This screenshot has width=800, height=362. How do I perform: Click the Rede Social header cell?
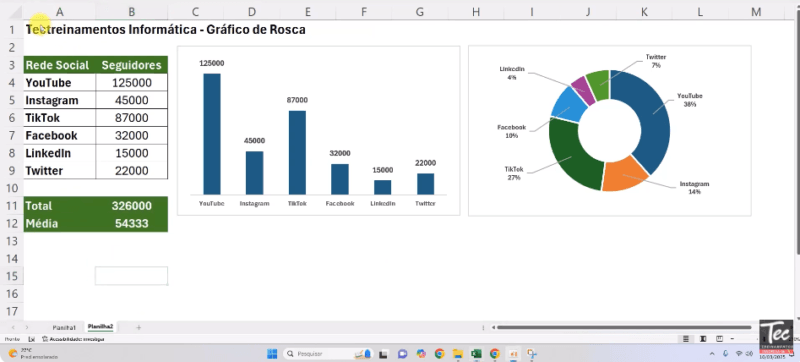click(x=60, y=65)
